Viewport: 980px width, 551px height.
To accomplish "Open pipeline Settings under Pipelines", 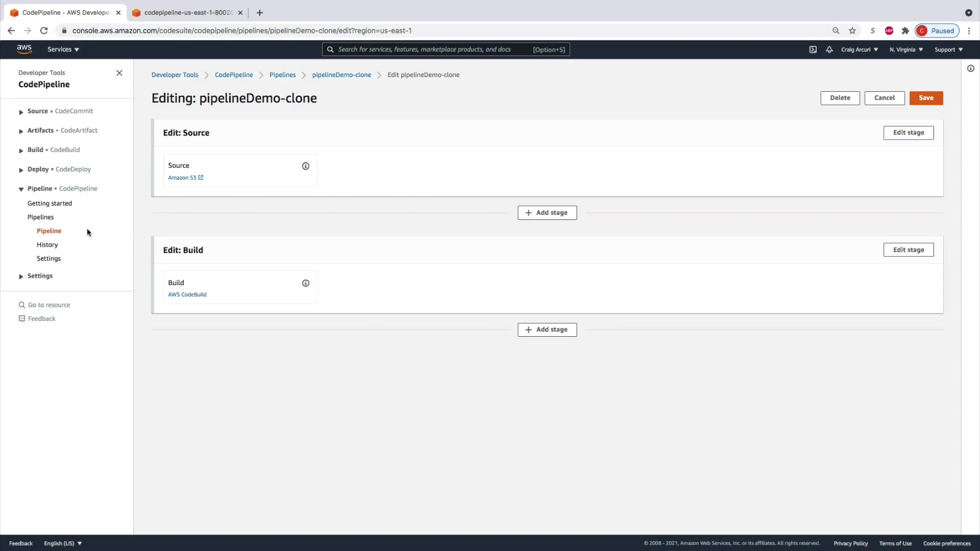I will click(x=49, y=258).
